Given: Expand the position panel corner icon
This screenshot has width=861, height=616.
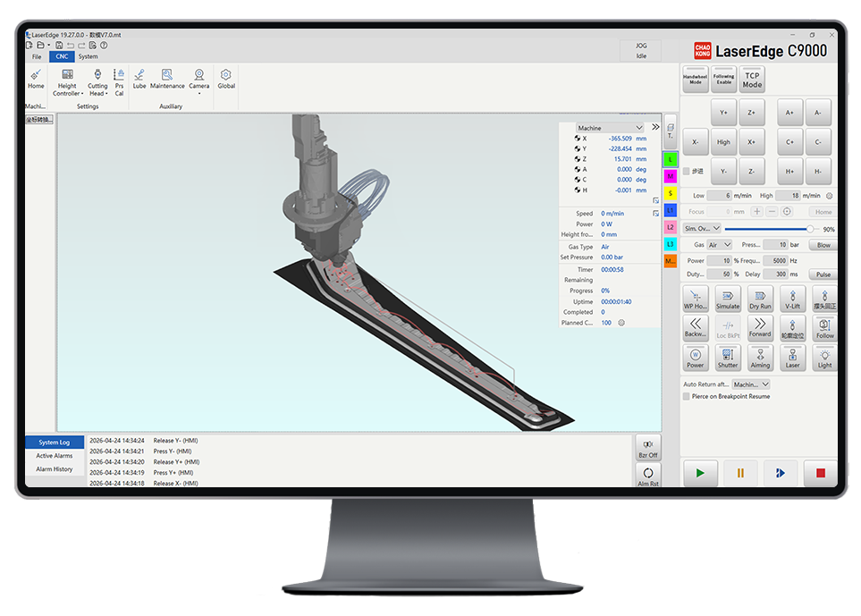Looking at the screenshot, I should point(655,200).
